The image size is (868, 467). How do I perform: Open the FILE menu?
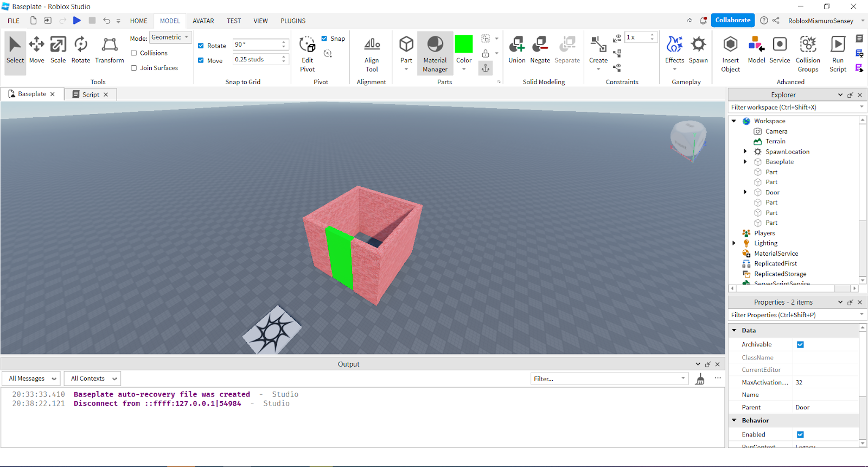[14, 21]
